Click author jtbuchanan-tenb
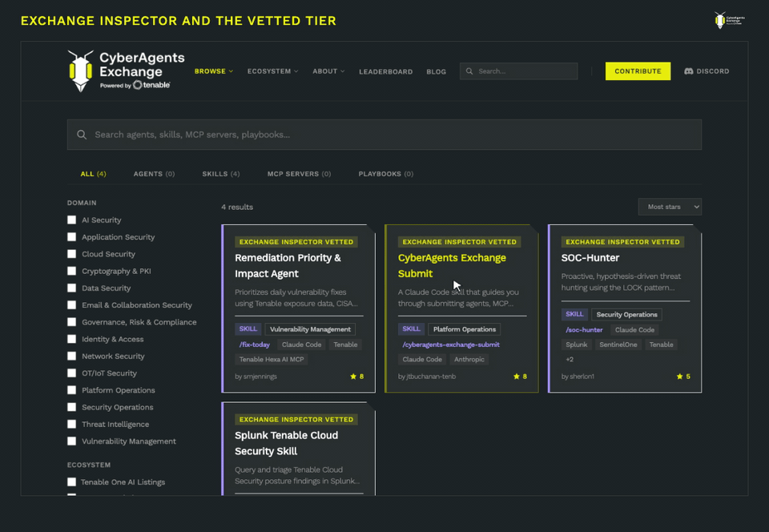The width and height of the screenshot is (769, 532). (x=427, y=377)
